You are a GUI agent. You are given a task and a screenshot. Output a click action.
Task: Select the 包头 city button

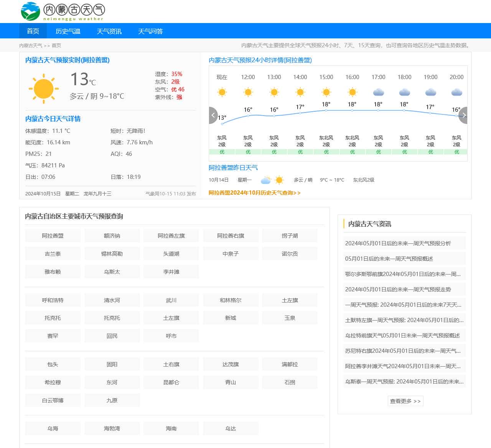[53, 364]
